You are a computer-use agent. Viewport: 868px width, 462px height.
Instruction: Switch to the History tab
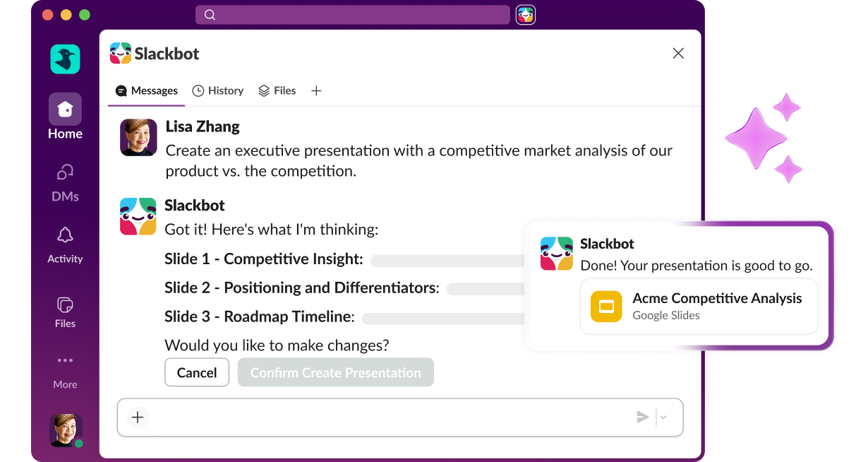tap(218, 90)
